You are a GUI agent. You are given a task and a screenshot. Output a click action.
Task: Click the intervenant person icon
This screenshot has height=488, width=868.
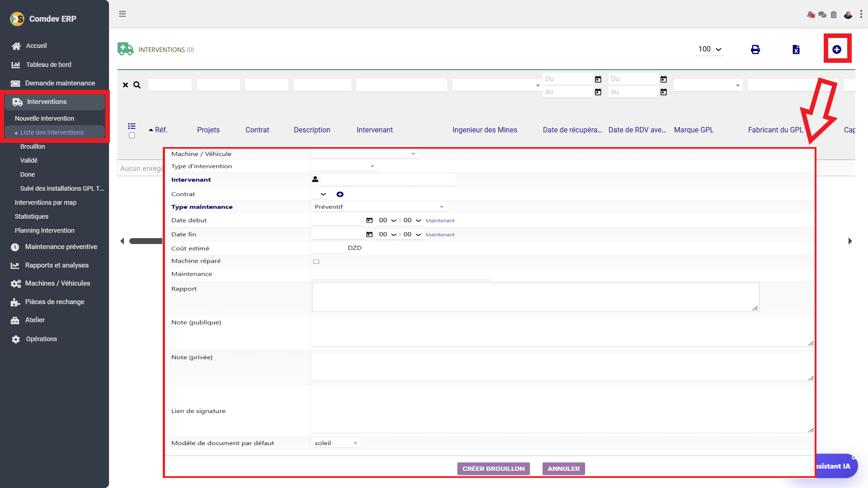315,179
